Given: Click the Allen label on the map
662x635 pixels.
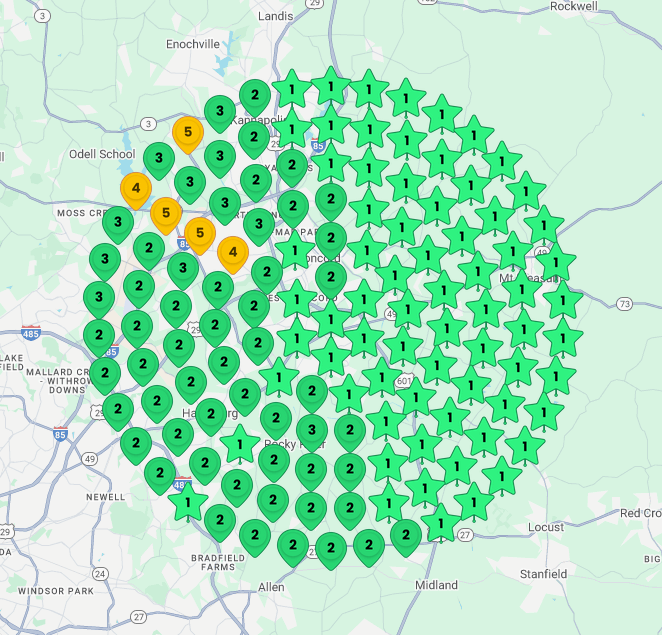Looking at the screenshot, I should coord(271,587).
